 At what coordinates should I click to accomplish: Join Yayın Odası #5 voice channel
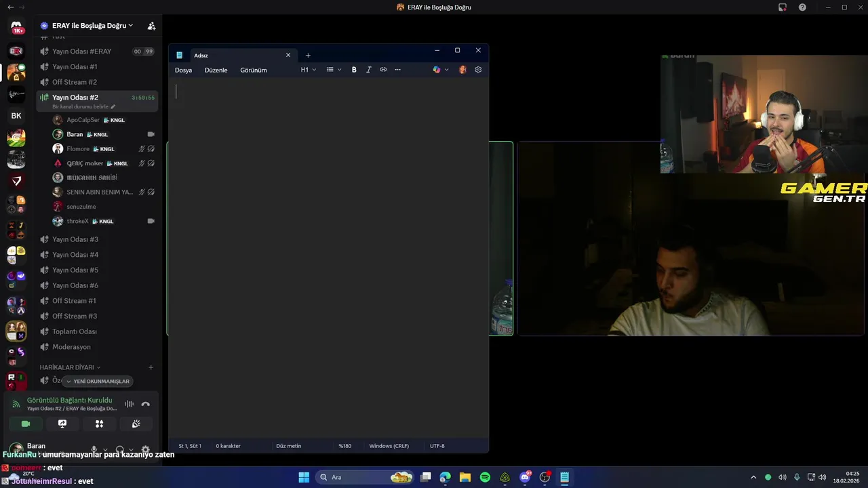(97, 270)
